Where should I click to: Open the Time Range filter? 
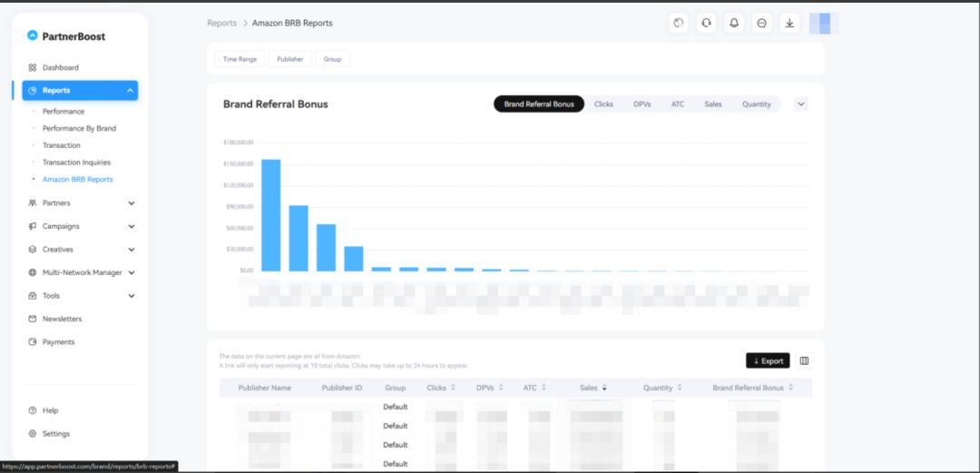pos(240,59)
